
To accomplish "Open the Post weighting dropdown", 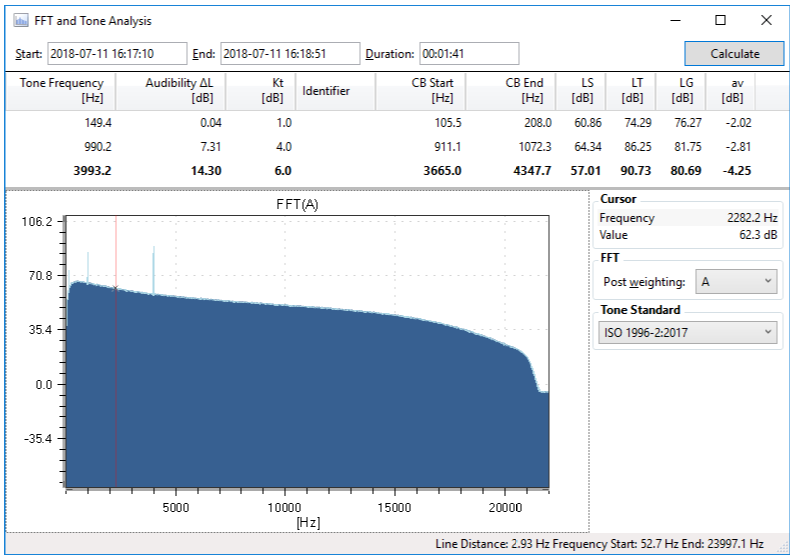I will click(737, 282).
